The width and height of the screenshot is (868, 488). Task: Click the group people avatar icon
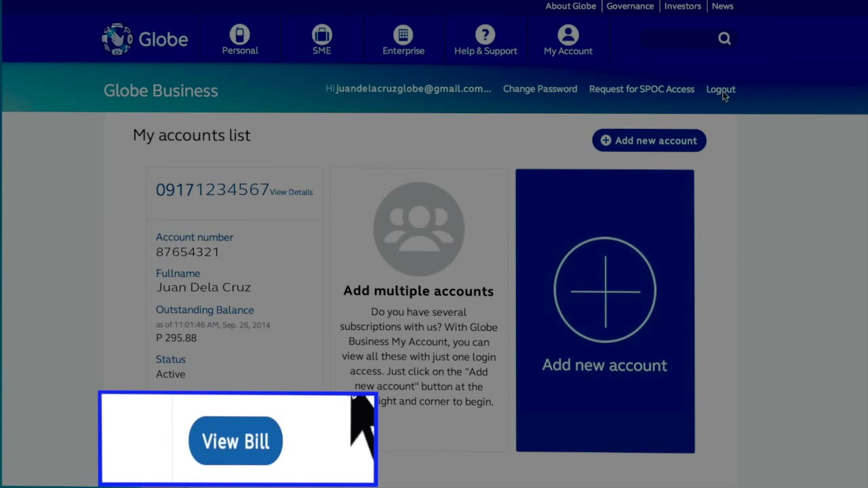click(419, 228)
